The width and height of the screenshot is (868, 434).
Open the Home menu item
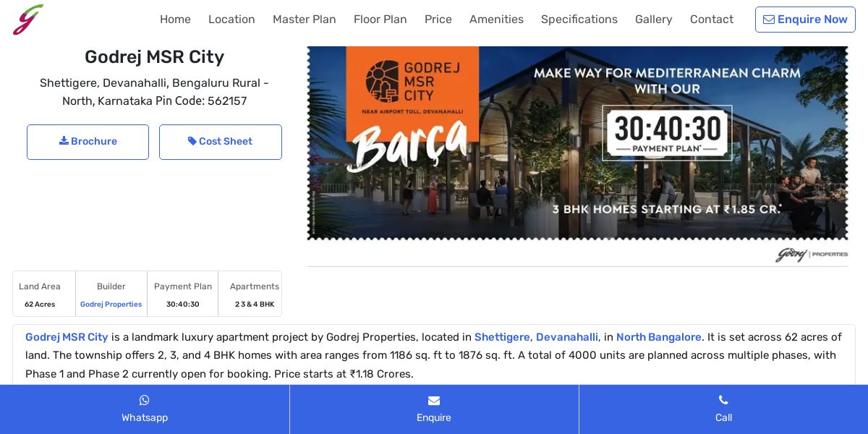(175, 20)
